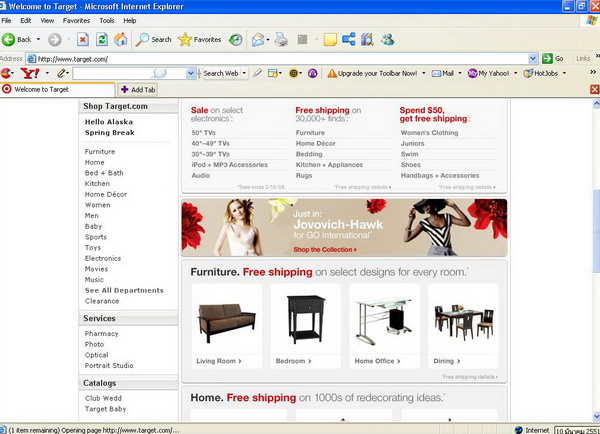The height and width of the screenshot is (434, 600).
Task: Stop the page loading with the Stop icon
Action: point(83,39)
